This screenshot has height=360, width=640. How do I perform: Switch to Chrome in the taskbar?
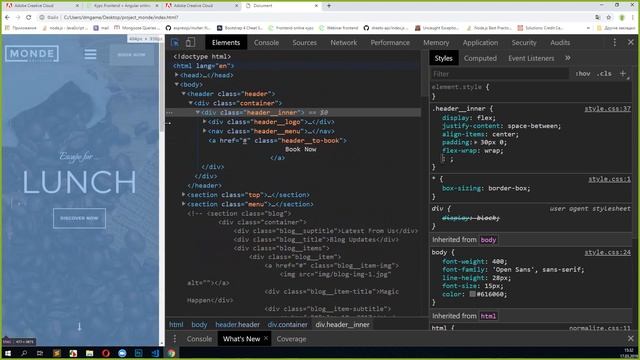(x=171, y=353)
